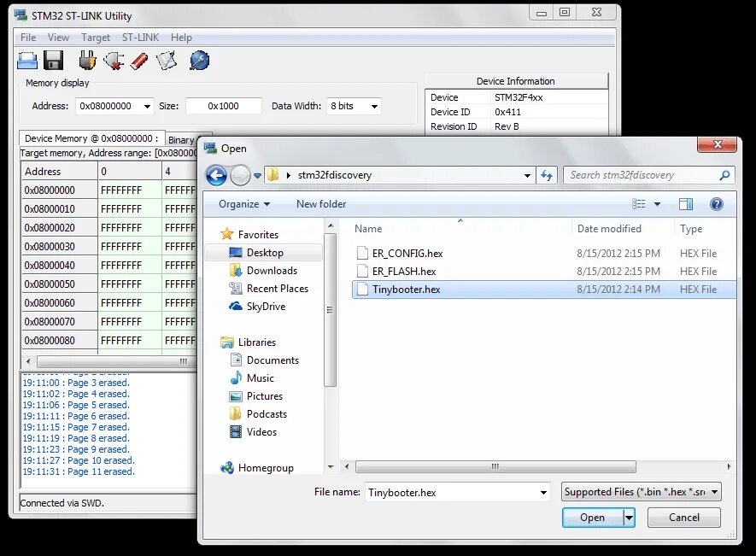Select Tinybooter.hex file icon
756x556 pixels.
[362, 290]
